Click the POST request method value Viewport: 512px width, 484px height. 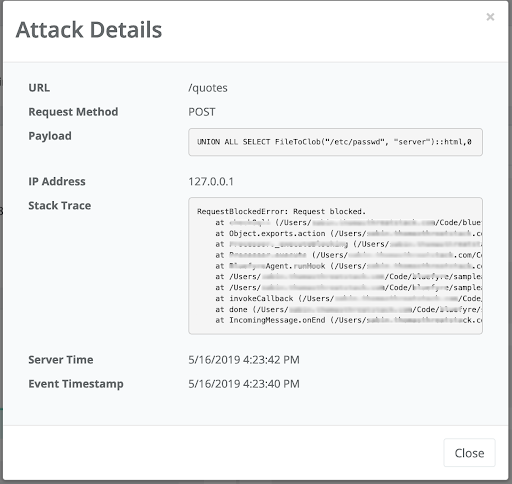pyautogui.click(x=202, y=112)
